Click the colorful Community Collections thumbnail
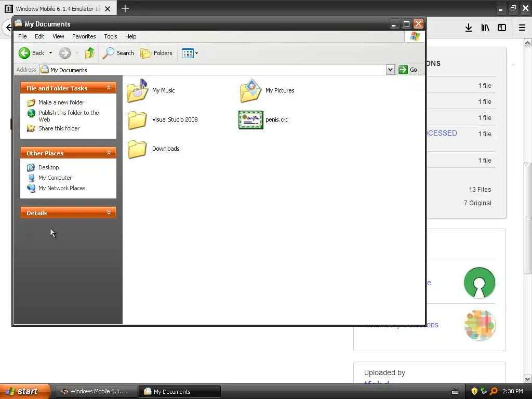532x399 pixels. (x=480, y=325)
